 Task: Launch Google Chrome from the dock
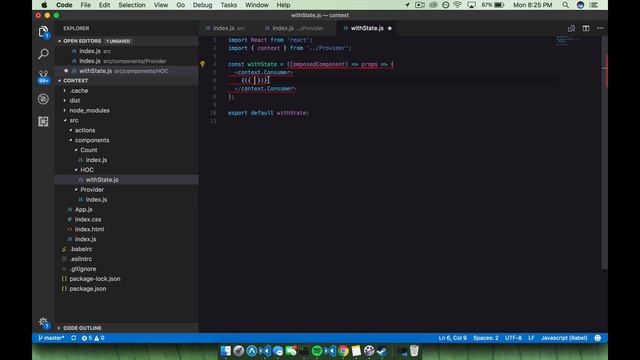point(343,351)
